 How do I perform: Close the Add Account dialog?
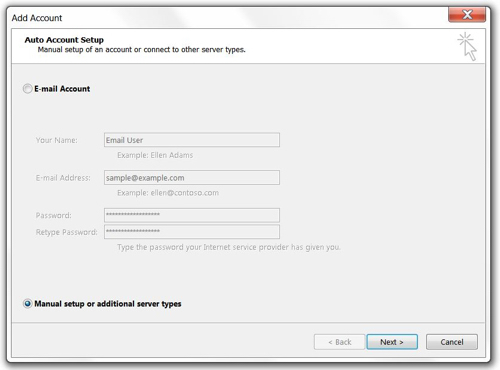pos(467,15)
